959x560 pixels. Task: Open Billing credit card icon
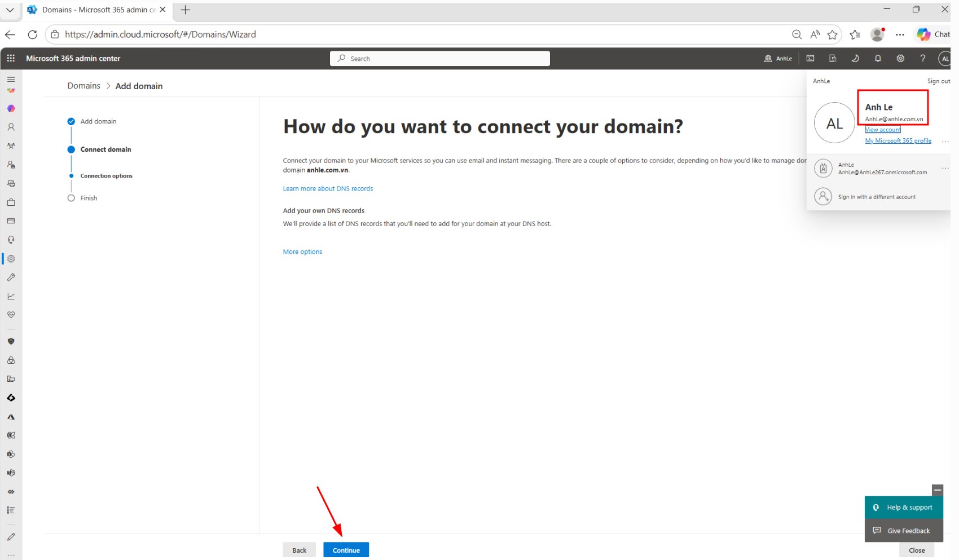[x=11, y=221]
